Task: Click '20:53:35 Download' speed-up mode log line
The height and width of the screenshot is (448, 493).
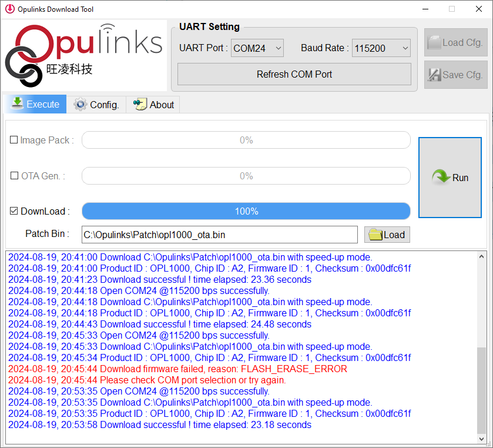Action: click(x=190, y=402)
